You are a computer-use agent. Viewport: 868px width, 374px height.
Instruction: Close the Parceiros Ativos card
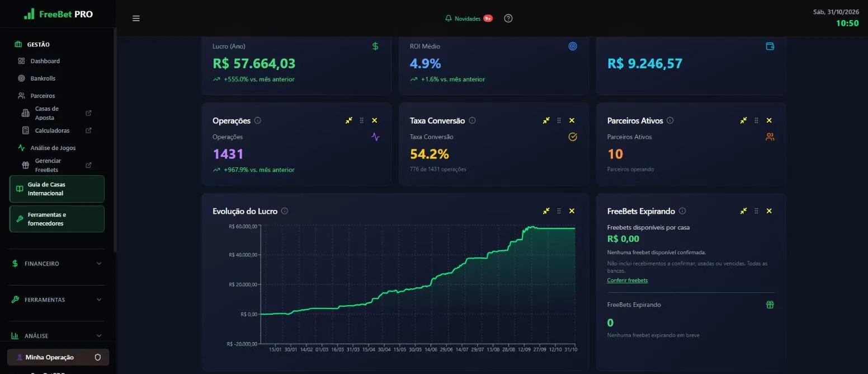[x=769, y=120]
